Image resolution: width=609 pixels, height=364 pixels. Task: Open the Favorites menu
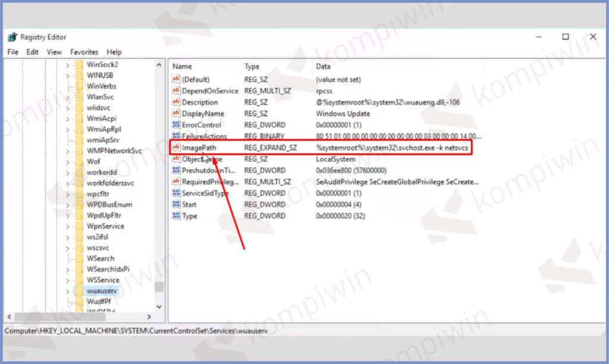click(84, 52)
